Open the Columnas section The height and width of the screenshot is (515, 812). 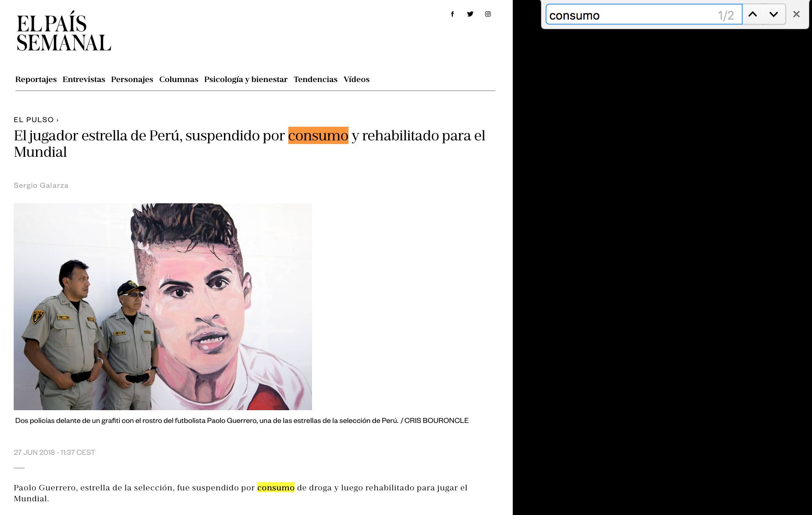click(x=178, y=79)
